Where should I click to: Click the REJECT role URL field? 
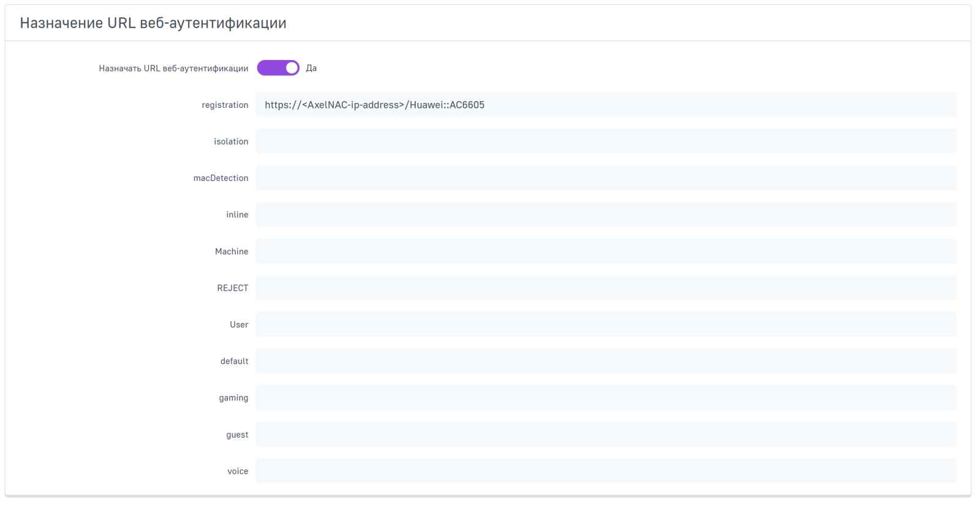[605, 288]
